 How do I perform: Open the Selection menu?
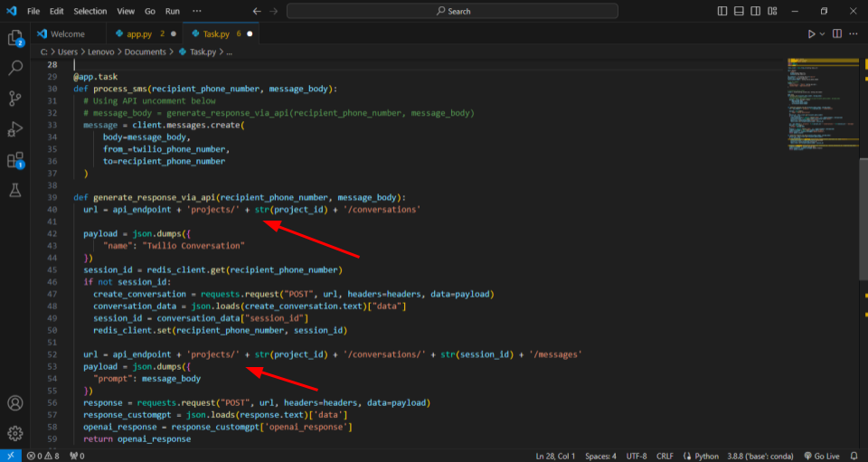click(x=90, y=11)
